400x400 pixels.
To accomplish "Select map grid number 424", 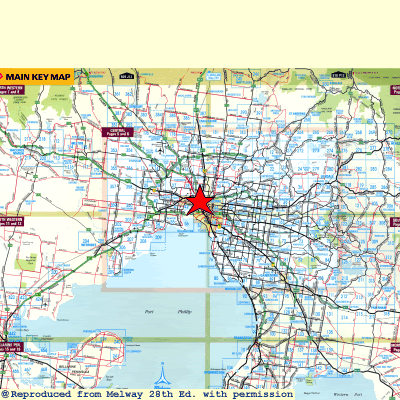I will [39, 299].
